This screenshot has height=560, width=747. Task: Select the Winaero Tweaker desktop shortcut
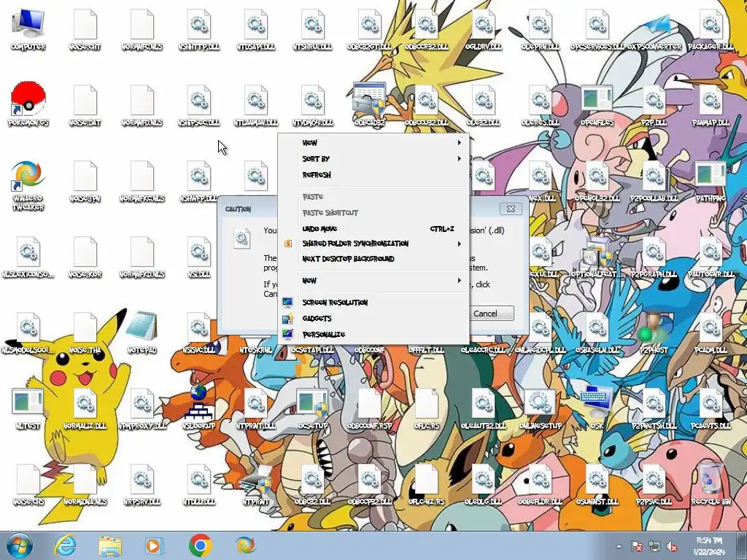pos(28,184)
